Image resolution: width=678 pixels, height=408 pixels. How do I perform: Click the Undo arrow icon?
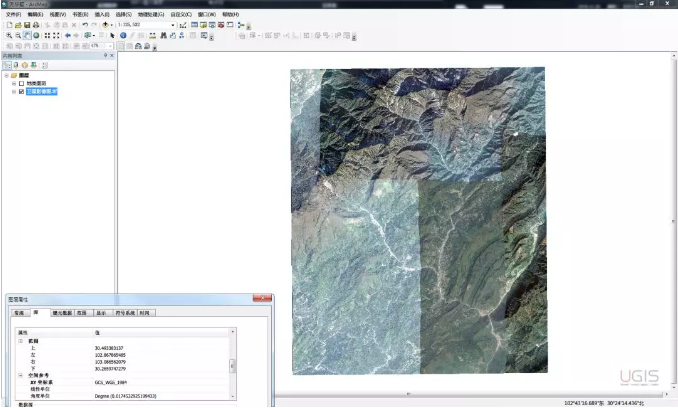coord(85,25)
